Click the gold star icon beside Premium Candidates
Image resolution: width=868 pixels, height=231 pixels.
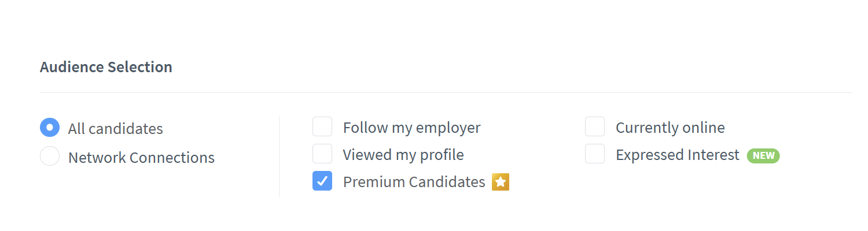coord(501,182)
